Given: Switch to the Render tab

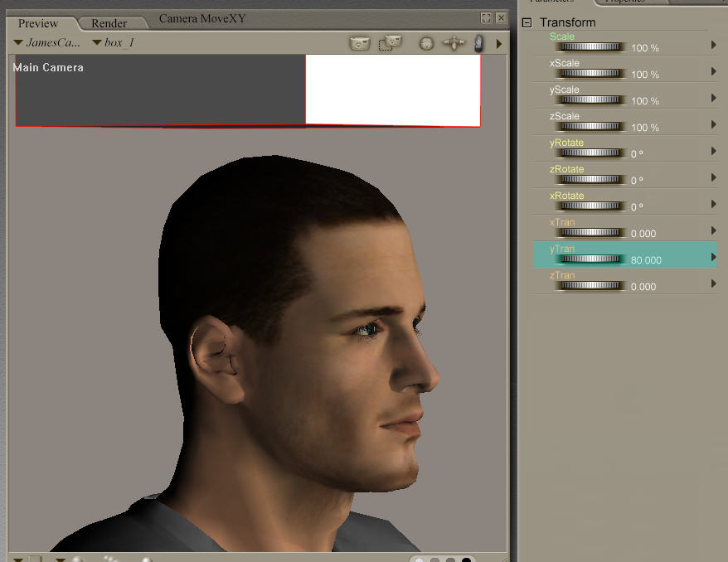Looking at the screenshot, I should [109, 23].
